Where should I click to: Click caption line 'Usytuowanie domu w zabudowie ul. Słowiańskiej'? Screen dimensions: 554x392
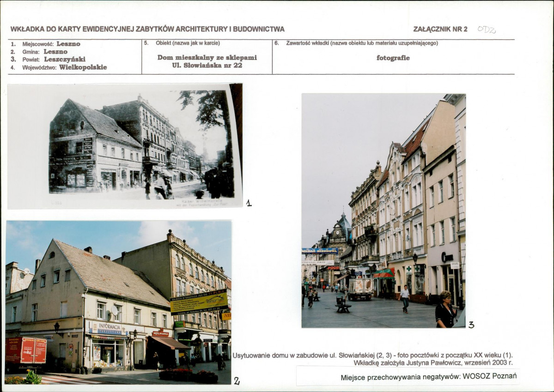pos(372,355)
